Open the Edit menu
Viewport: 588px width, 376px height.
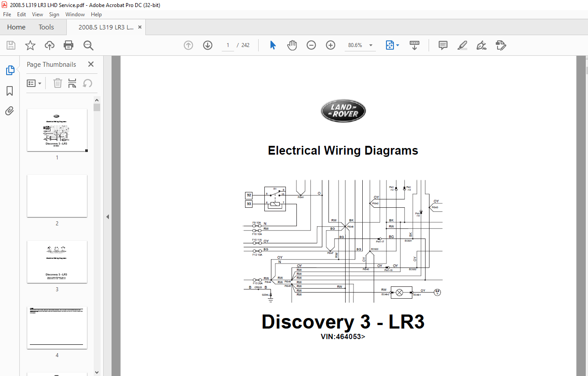pyautogui.click(x=22, y=14)
